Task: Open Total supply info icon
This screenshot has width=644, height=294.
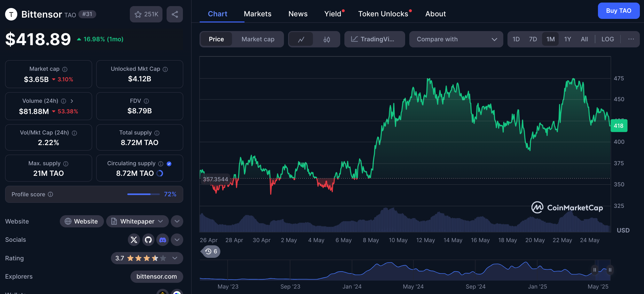Action: tap(157, 133)
